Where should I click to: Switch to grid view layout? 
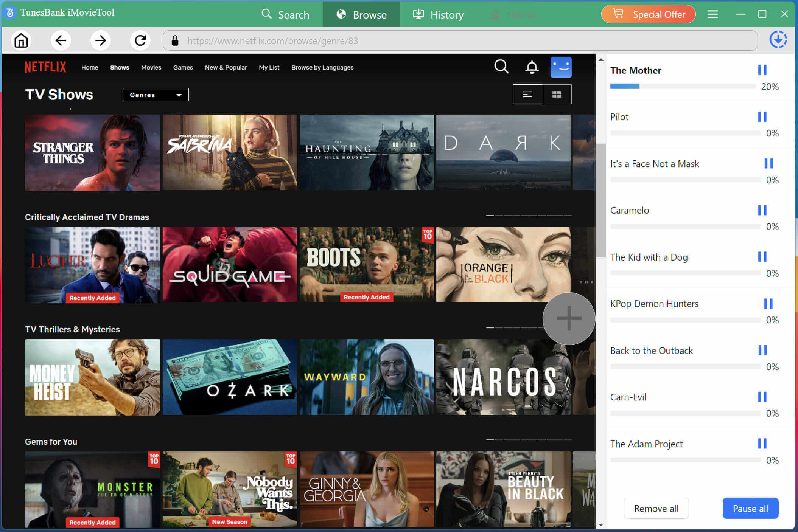557,94
